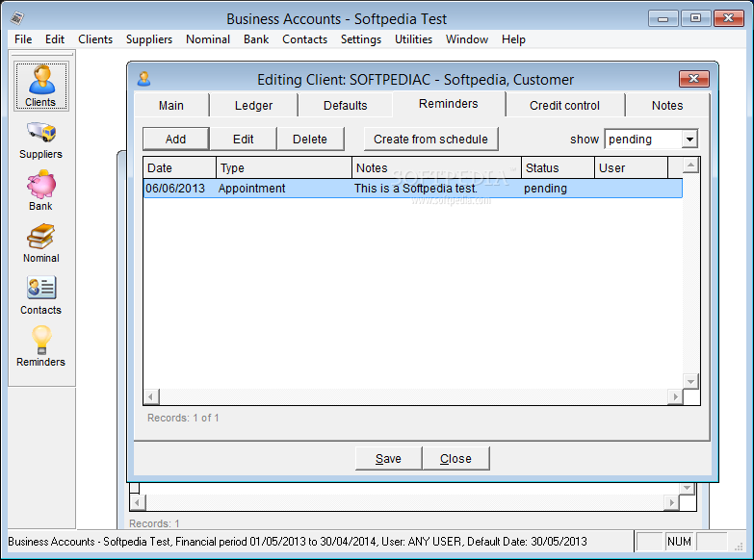This screenshot has height=560, width=754.
Task: Minimize the Business Accounts window
Action: pyautogui.click(x=663, y=18)
